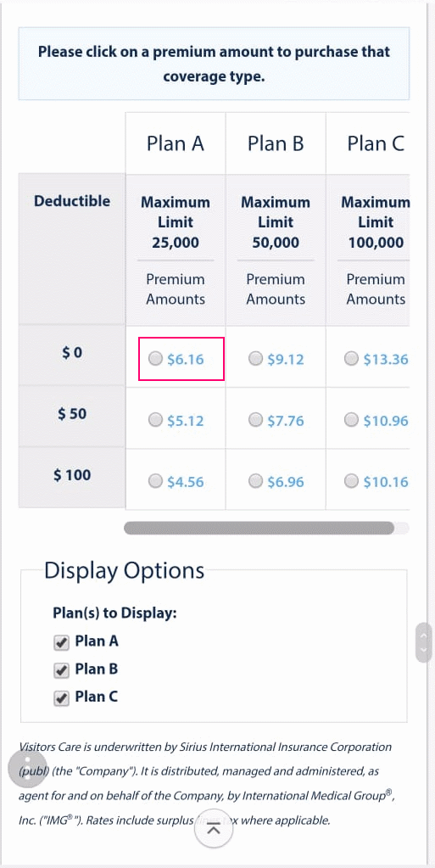The height and width of the screenshot is (868, 435).
Task: Select the $13.36 Plan C premium
Action: coord(351,359)
